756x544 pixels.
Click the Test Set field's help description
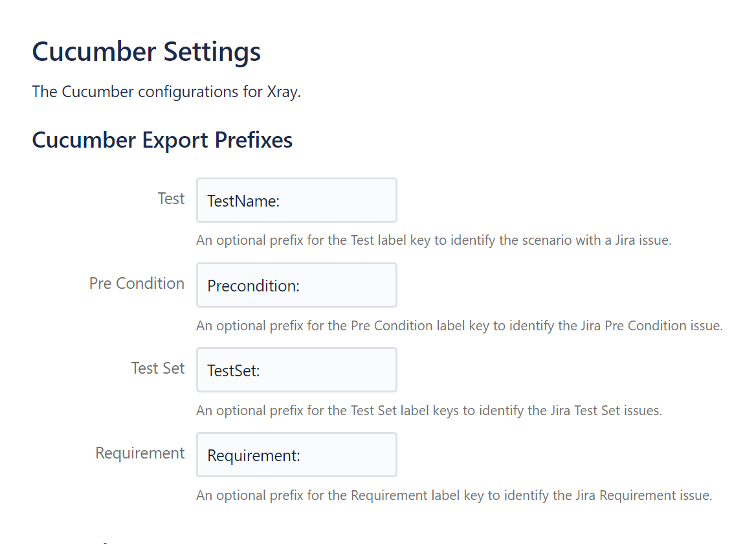pyautogui.click(x=428, y=411)
